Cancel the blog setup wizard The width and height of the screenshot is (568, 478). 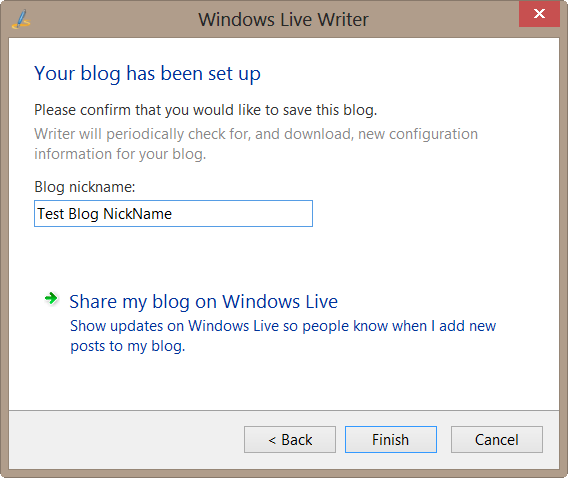(x=497, y=440)
